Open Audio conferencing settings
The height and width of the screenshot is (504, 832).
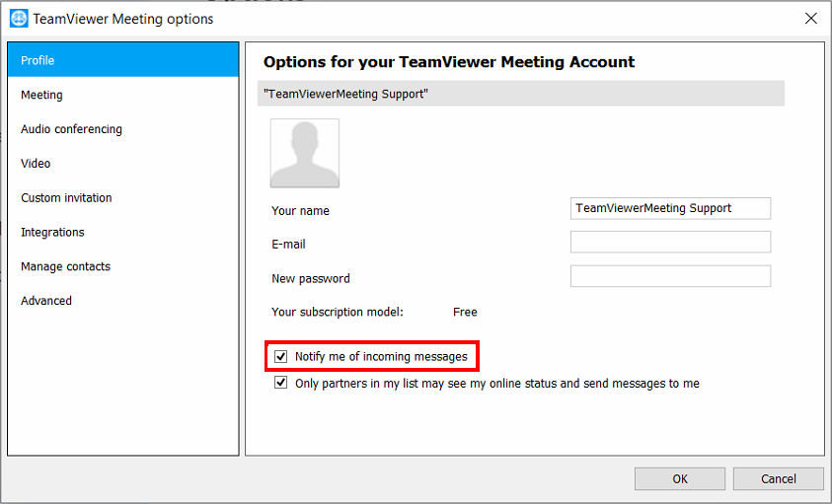123,129
